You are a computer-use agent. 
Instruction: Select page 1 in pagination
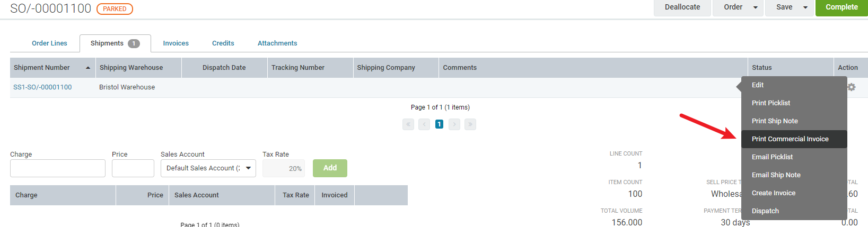pos(439,124)
